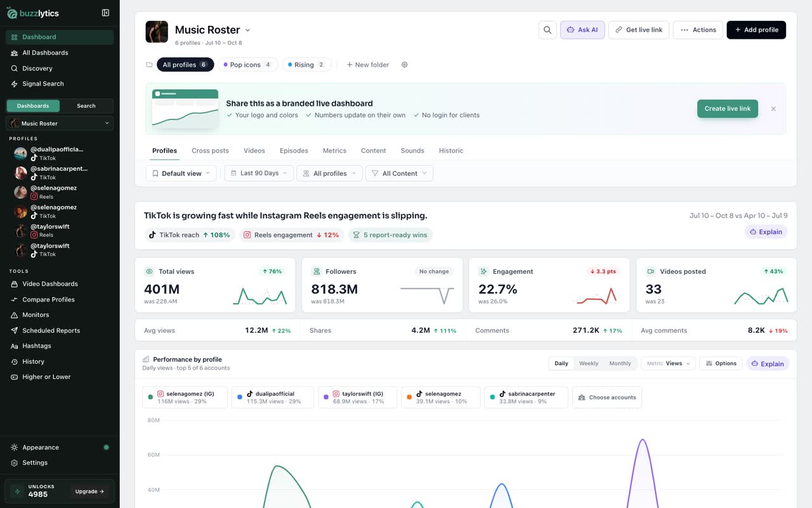Open the Cross posts tab
The height and width of the screenshot is (508, 812).
pyautogui.click(x=210, y=150)
